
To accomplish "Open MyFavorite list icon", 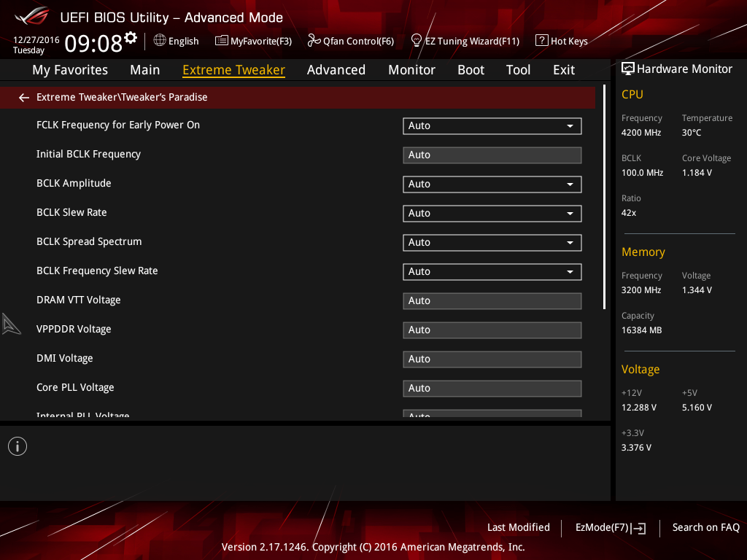I will (x=222, y=41).
